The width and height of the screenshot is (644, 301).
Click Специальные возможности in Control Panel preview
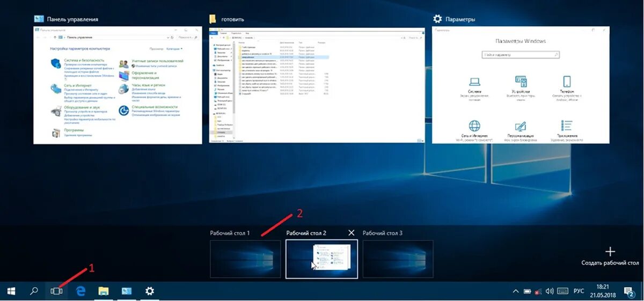[x=155, y=107]
